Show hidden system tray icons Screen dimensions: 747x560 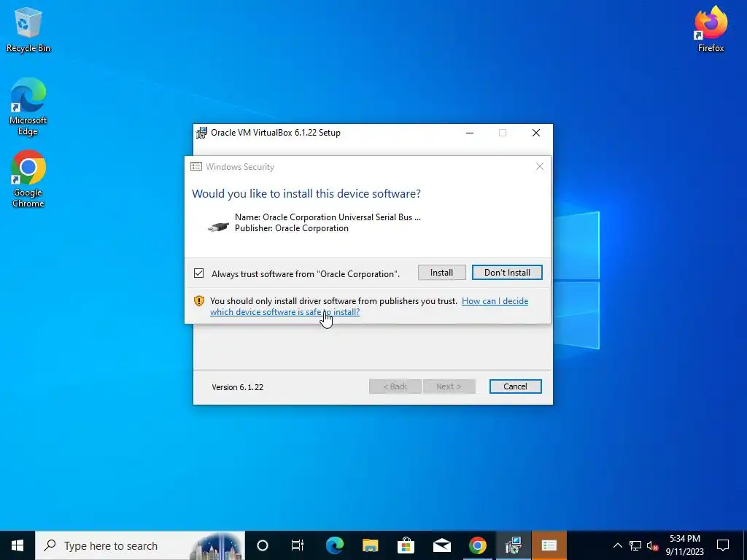click(617, 545)
